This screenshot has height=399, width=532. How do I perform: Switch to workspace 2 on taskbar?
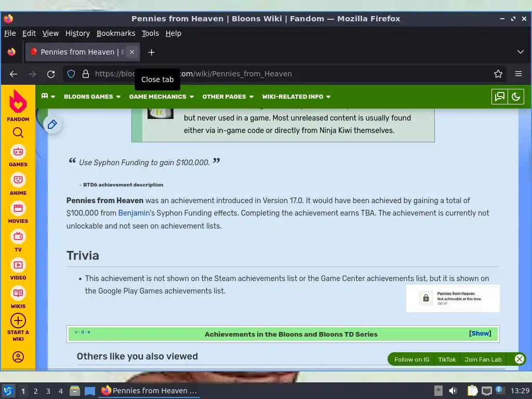[36, 391]
